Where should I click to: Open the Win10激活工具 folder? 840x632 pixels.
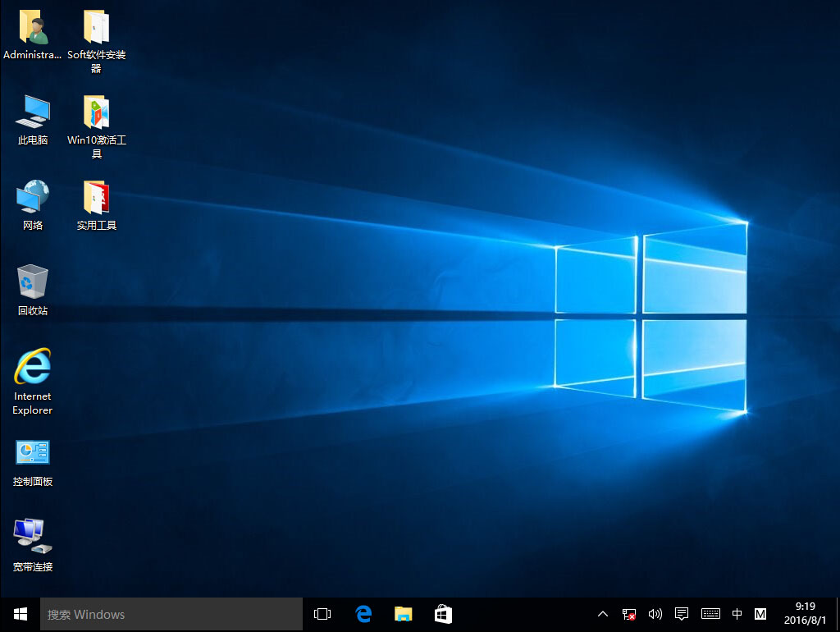(95, 113)
